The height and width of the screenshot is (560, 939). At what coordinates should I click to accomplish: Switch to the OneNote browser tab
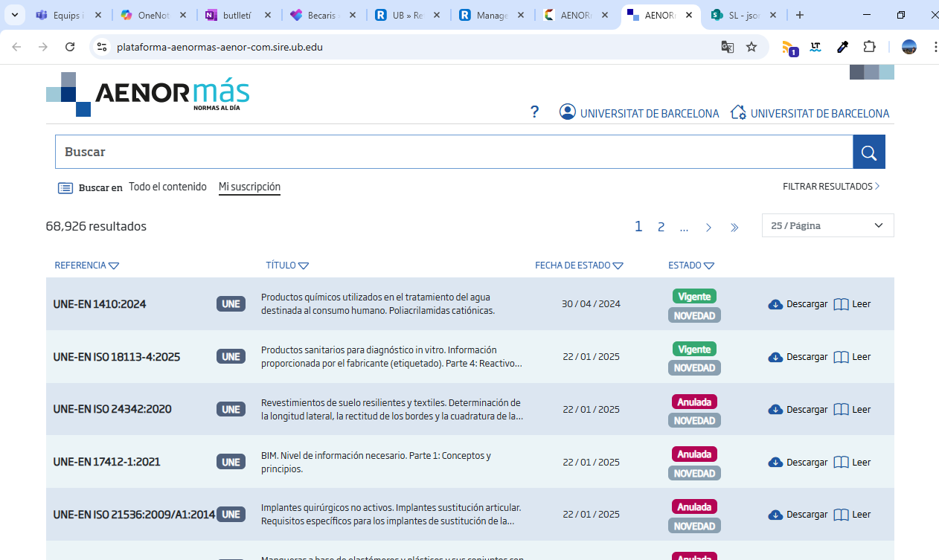coord(154,15)
